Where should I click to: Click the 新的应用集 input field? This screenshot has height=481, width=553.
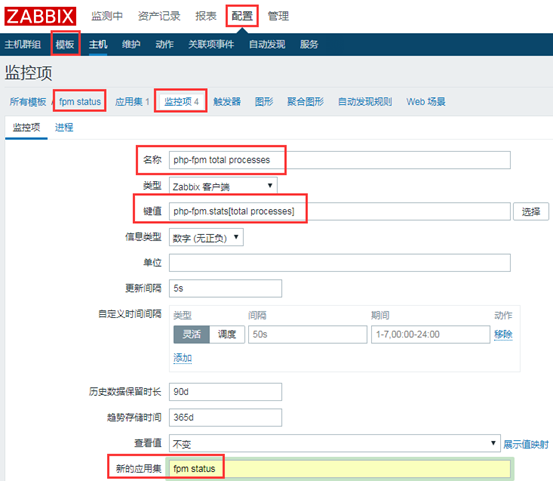[x=340, y=469]
